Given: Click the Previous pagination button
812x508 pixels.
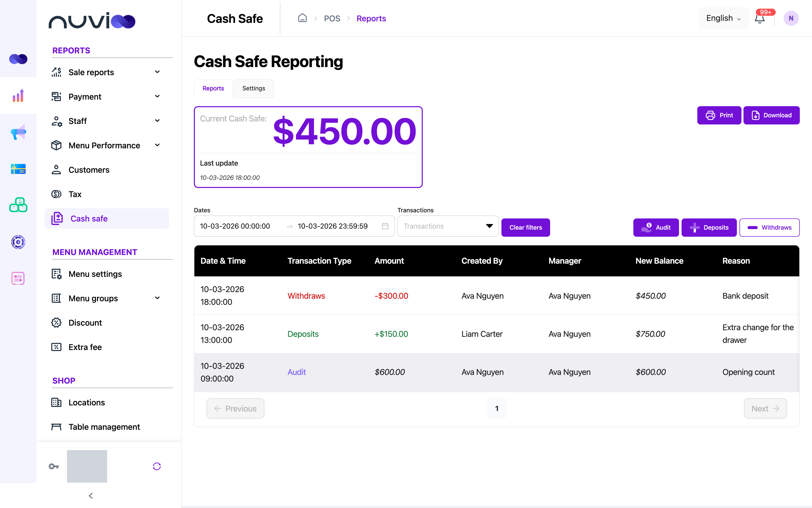Looking at the screenshot, I should click(x=235, y=408).
